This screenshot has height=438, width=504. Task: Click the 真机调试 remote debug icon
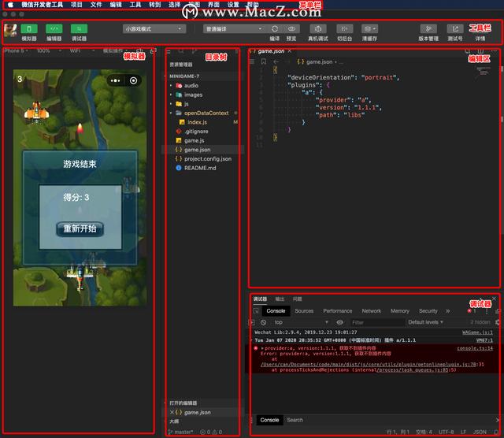[318, 29]
